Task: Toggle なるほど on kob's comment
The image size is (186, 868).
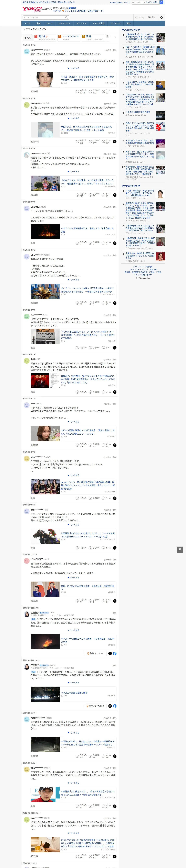Action: [94, 92]
